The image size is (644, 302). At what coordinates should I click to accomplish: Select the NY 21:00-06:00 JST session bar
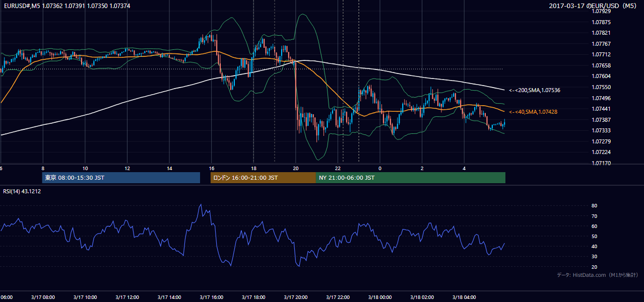(x=411, y=178)
